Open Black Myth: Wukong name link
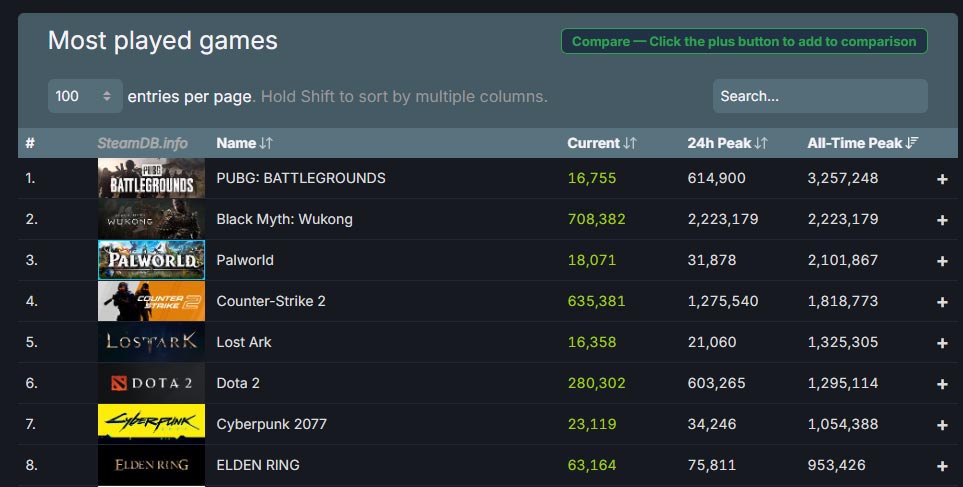The height and width of the screenshot is (487, 963). click(x=284, y=219)
